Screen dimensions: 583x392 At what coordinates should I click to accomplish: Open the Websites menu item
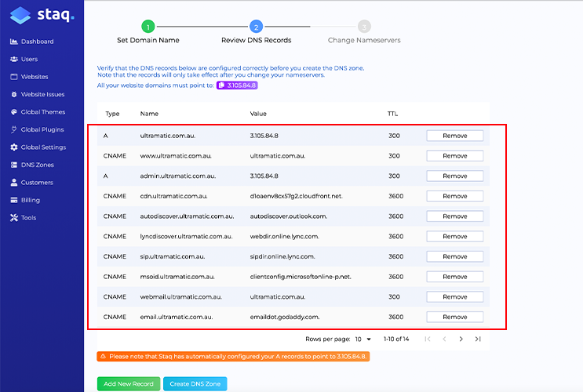pos(35,77)
